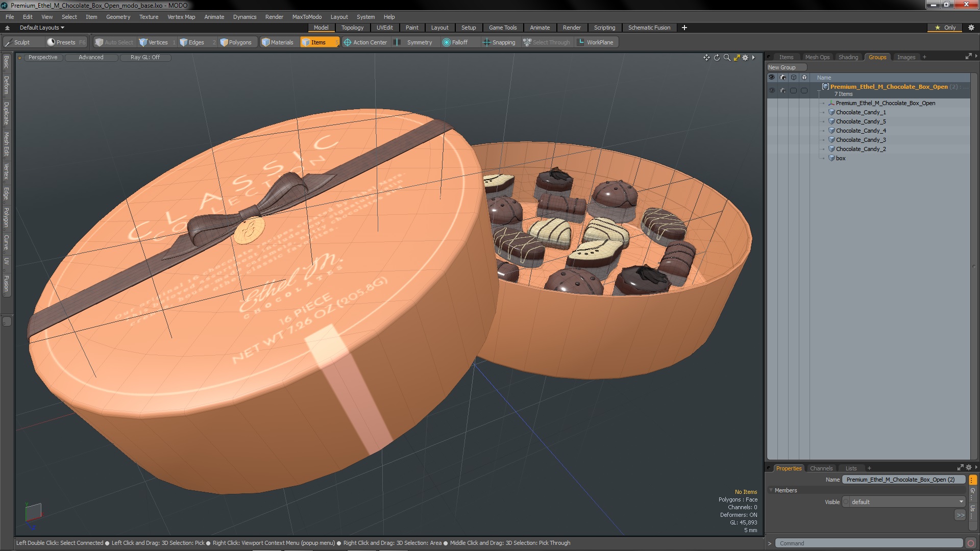Viewport: 980px width, 551px height.
Task: Open the Polygon vertical sidebar tab
Action: tap(6, 218)
